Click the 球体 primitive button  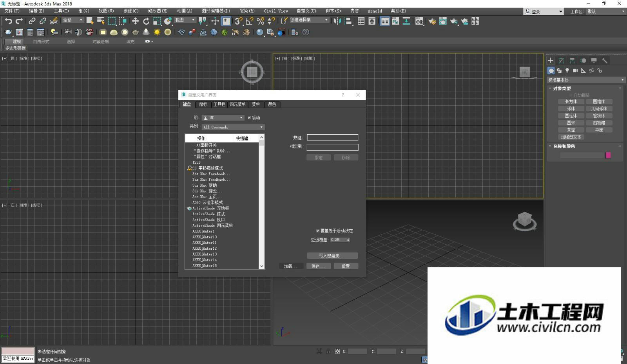[x=571, y=109]
